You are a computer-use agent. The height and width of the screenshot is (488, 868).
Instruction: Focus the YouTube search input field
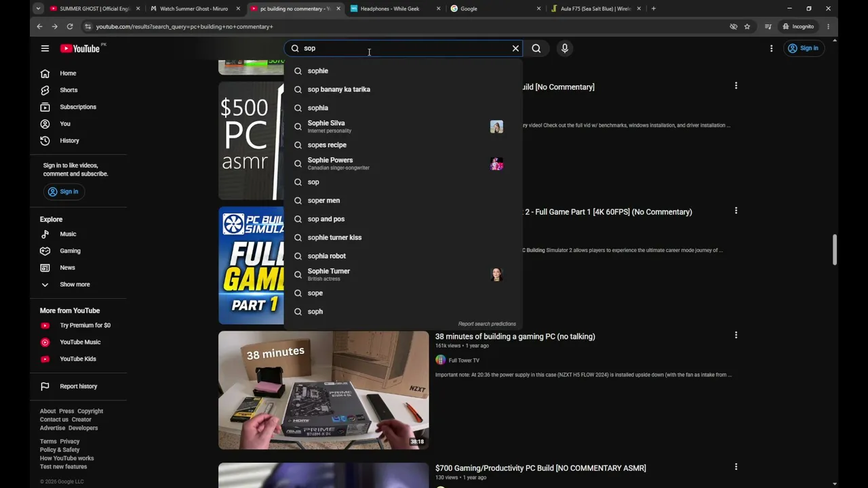[404, 48]
